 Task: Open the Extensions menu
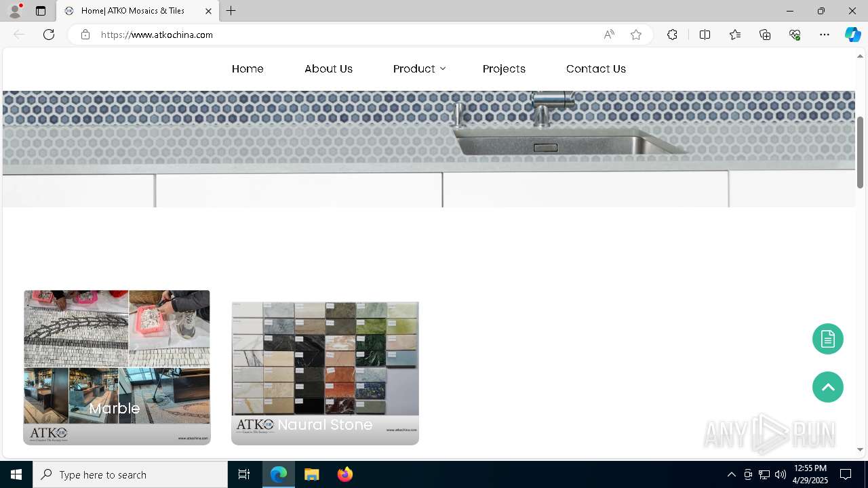pos(672,35)
